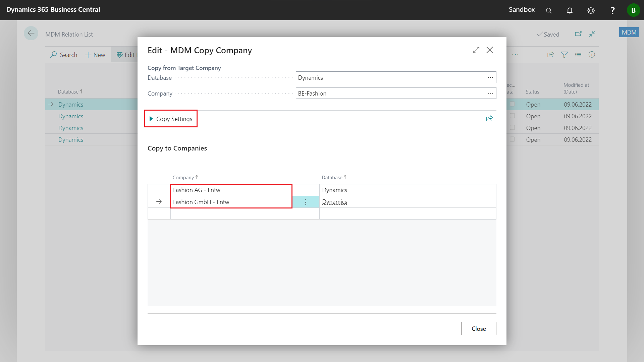
Task: Select the Fashion AG - Entw cell
Action: pos(231,190)
